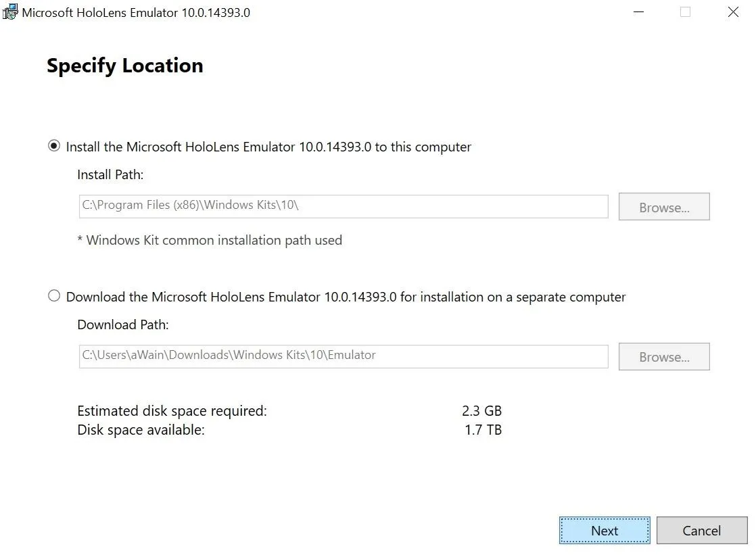
Task: Click the Download Path text field
Action: click(344, 356)
